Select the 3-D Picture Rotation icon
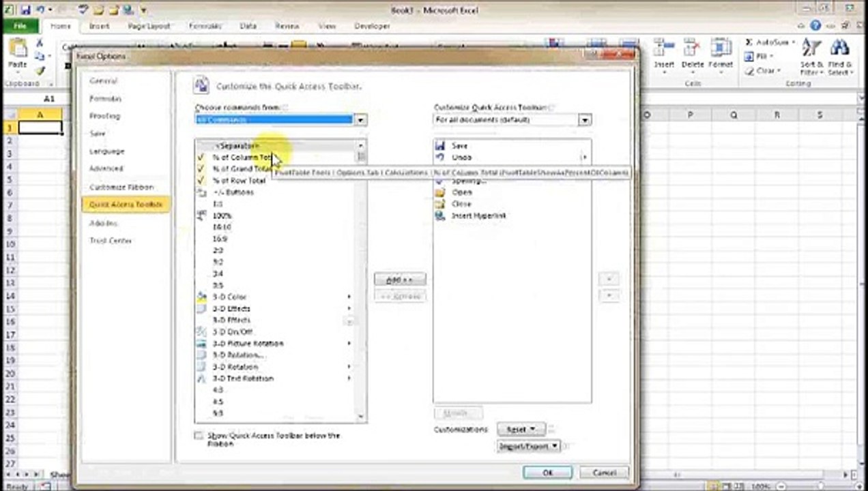 (201, 343)
